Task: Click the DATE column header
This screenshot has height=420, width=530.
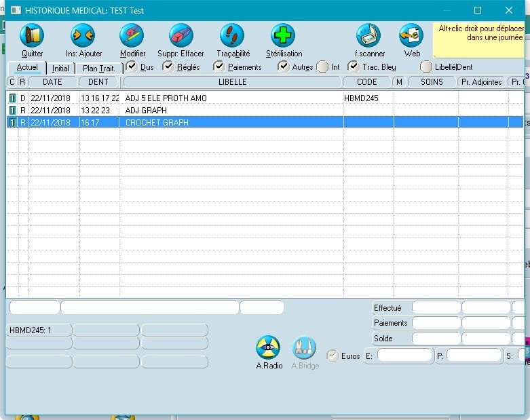Action: pyautogui.click(x=52, y=82)
